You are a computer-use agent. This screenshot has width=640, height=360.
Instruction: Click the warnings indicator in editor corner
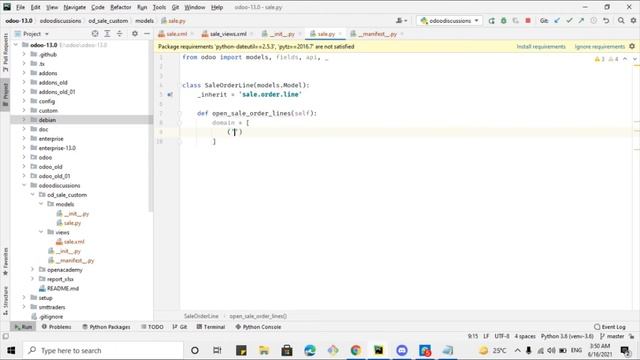point(606,59)
